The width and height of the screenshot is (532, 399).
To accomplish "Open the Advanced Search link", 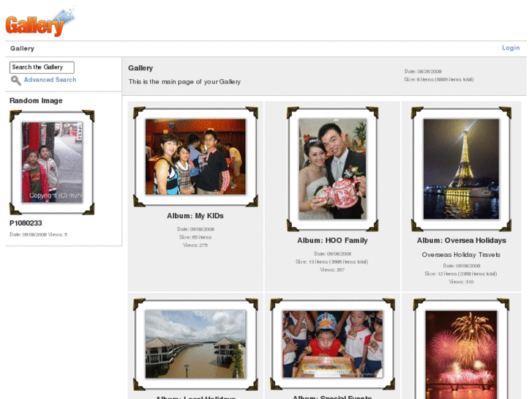I will [x=50, y=80].
